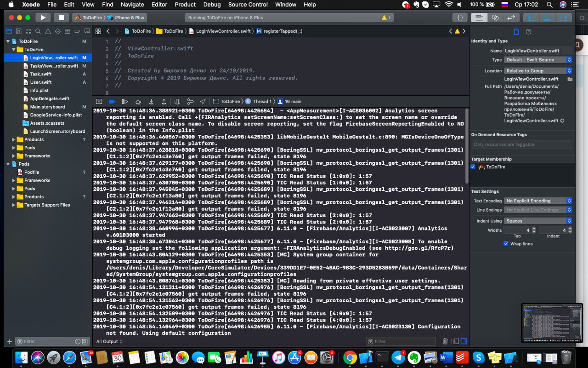This screenshot has height=368, width=588.
Task: Show the Quick Help inspector
Action: [528, 32]
